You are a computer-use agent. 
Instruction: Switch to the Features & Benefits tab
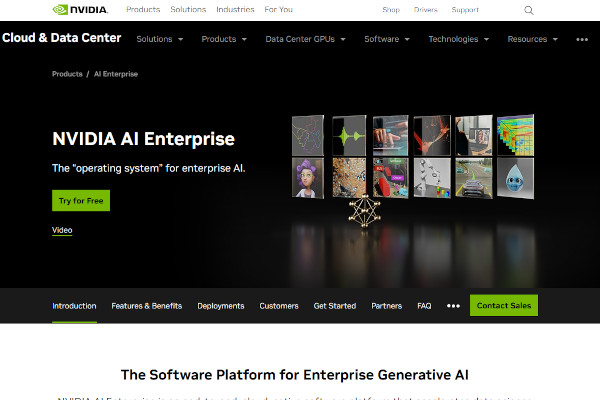(147, 306)
